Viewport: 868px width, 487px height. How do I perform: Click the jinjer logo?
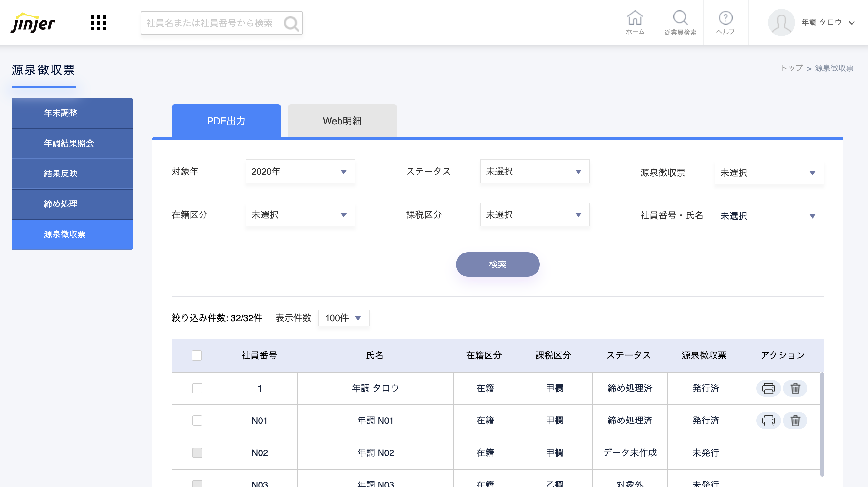[33, 23]
